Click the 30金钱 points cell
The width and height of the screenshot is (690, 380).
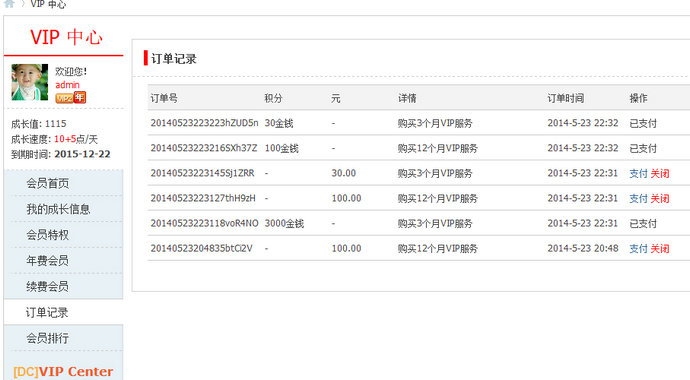click(x=279, y=123)
